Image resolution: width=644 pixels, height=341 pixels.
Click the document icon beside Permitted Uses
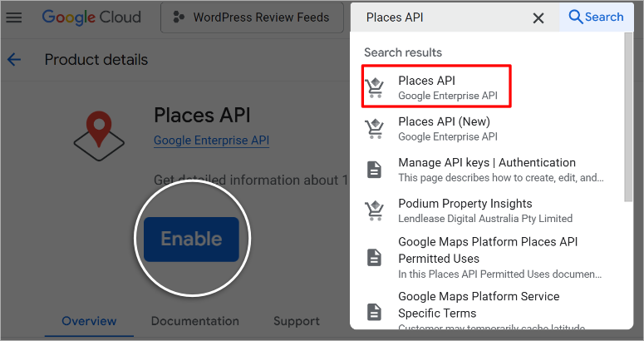[x=374, y=258]
